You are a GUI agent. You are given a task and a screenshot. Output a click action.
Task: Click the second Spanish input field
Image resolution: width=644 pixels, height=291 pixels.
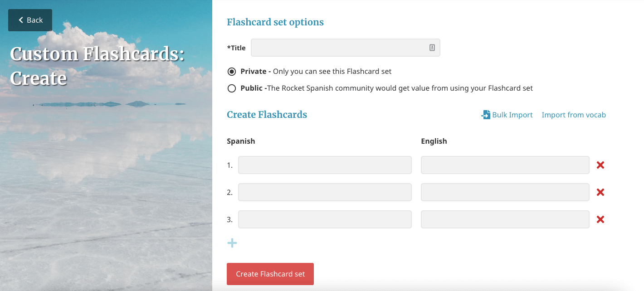325,192
